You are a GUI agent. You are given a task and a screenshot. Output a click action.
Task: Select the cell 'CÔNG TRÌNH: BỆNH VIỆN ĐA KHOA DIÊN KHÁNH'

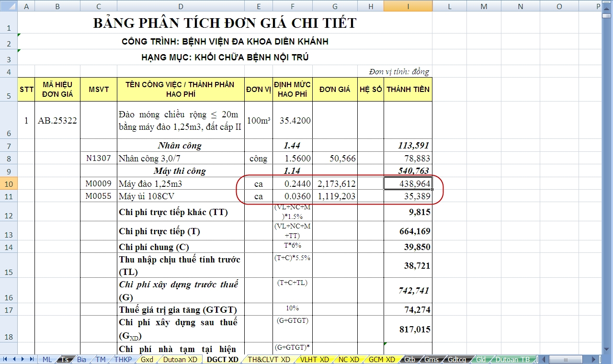point(225,42)
